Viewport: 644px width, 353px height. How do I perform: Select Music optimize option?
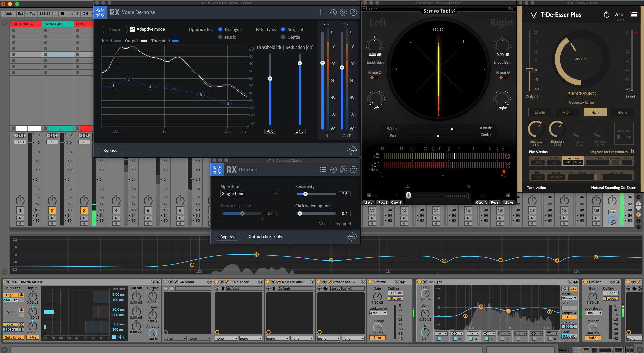click(220, 37)
